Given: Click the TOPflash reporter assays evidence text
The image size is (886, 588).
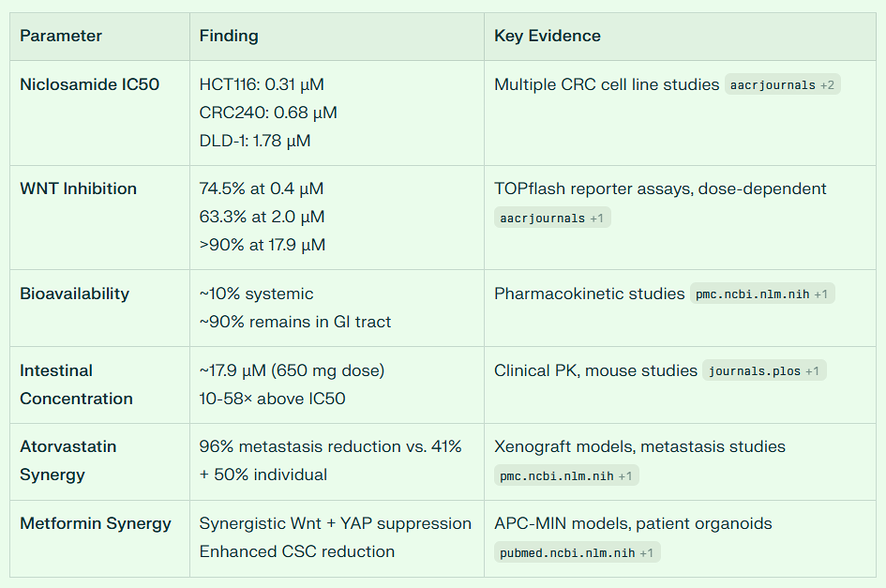Looking at the screenshot, I should pyautogui.click(x=660, y=188).
